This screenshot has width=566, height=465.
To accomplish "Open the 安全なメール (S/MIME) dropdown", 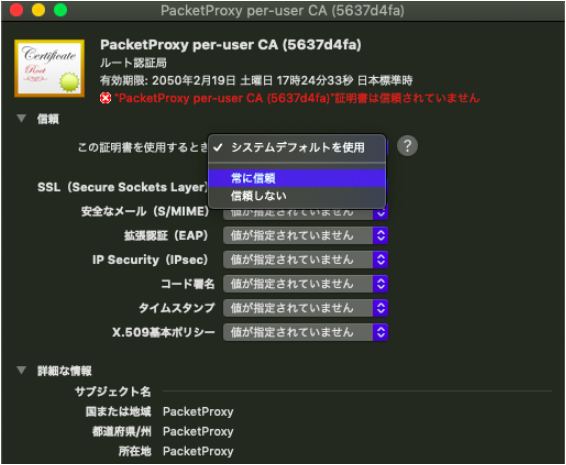I will pyautogui.click(x=305, y=213).
